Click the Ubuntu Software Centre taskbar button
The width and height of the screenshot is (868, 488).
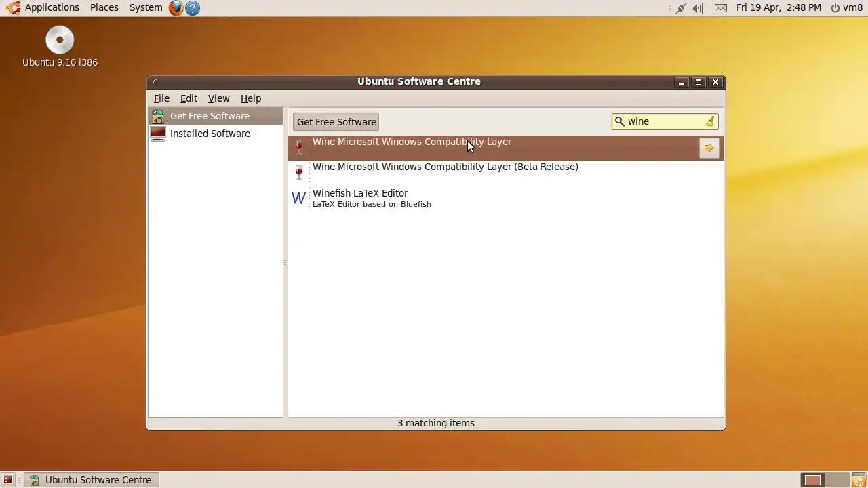point(92,480)
